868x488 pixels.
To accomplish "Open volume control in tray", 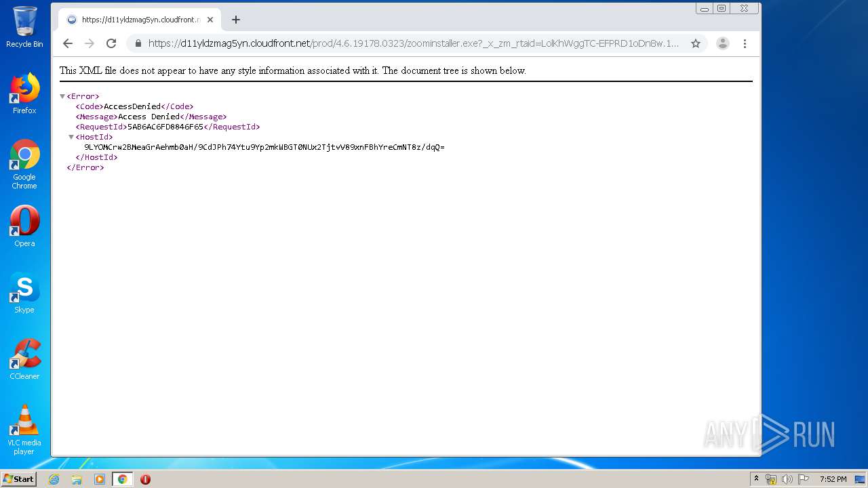I will pyautogui.click(x=787, y=479).
